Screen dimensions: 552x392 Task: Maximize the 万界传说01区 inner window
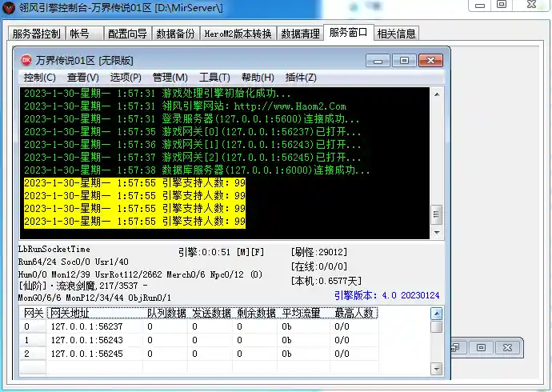tap(404, 61)
